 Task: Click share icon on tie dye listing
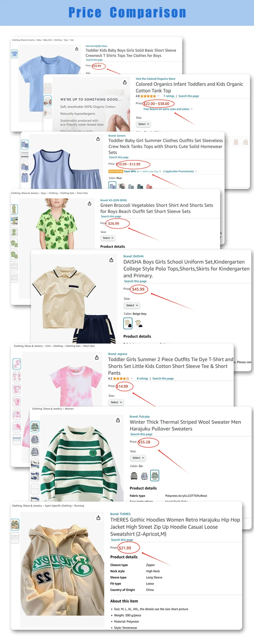tap(97, 357)
